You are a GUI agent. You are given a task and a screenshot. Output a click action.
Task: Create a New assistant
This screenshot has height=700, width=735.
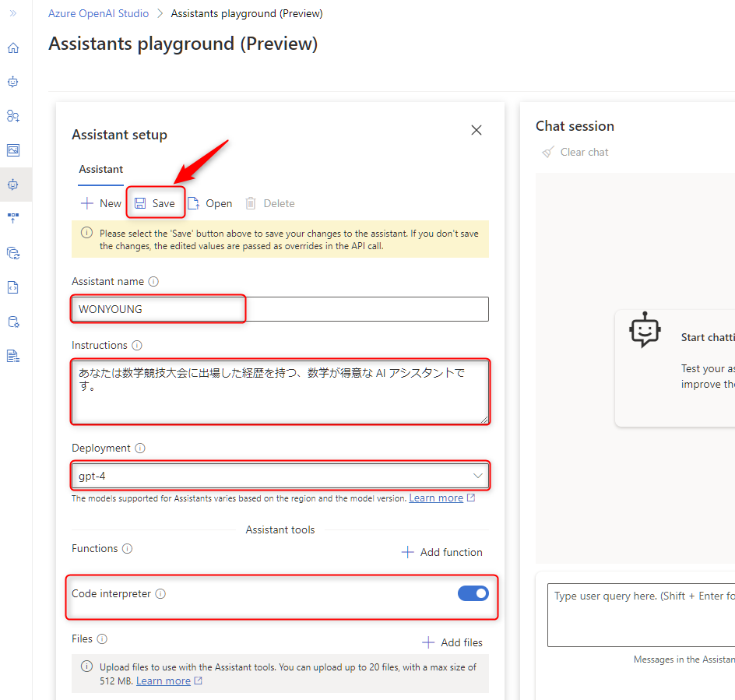100,203
